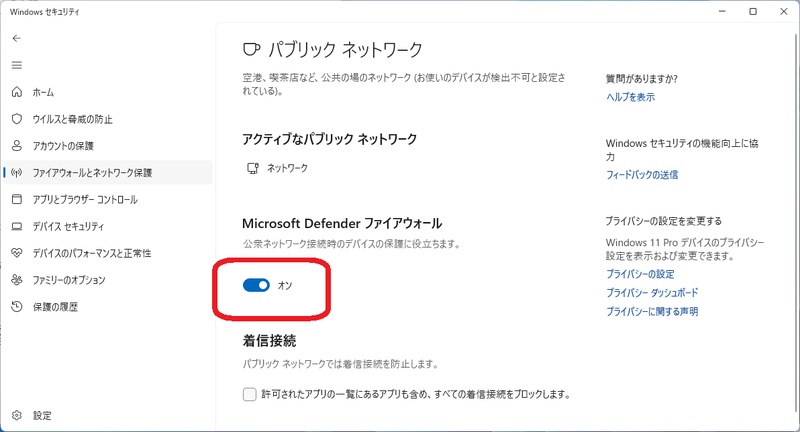Open the プライバシーの設定 link
The height and width of the screenshot is (432, 800).
tap(640, 274)
